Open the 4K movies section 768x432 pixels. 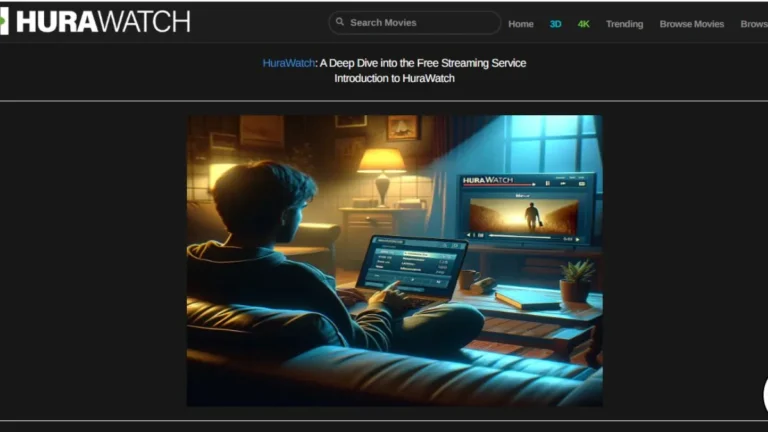[x=583, y=24]
